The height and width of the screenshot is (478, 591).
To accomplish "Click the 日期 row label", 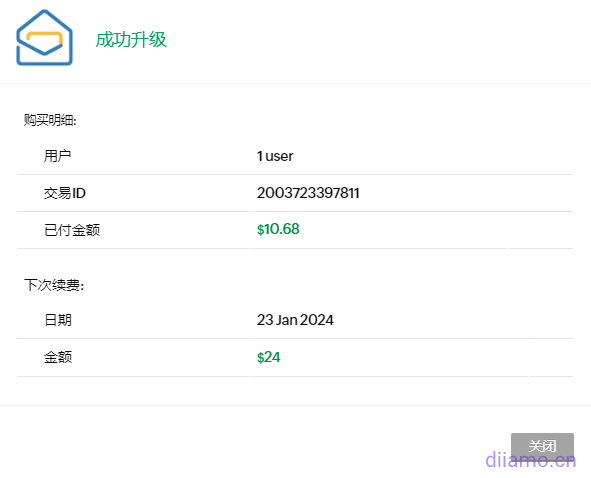I will (x=57, y=320).
